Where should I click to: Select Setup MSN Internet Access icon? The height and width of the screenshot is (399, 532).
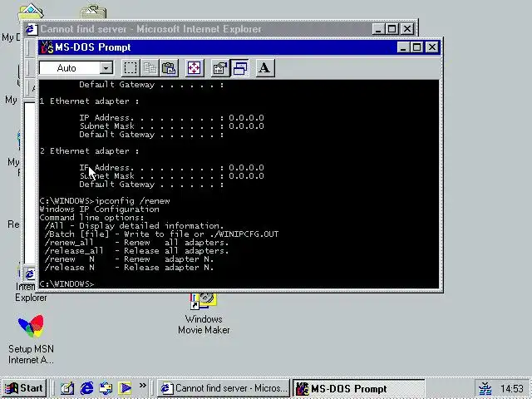pyautogui.click(x=31, y=339)
